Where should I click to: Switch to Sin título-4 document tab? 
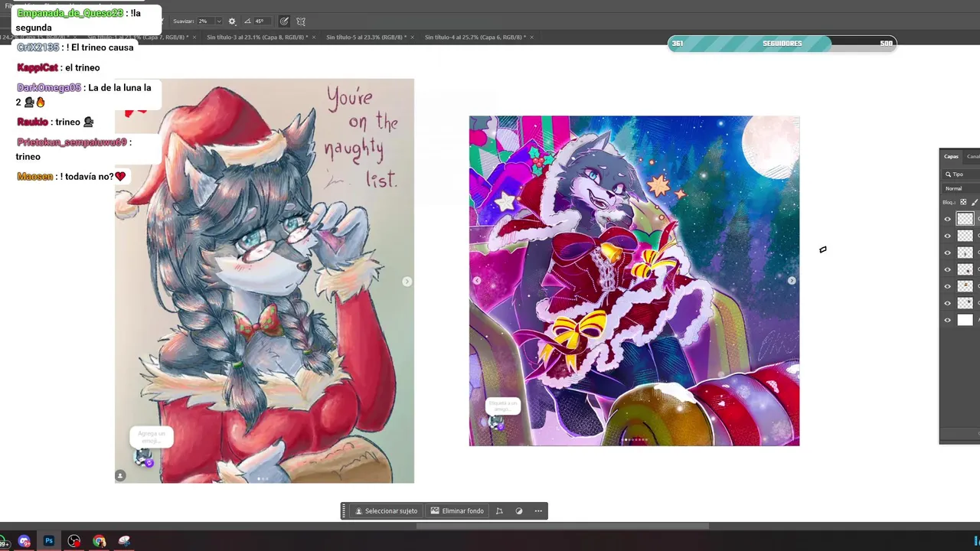point(475,37)
